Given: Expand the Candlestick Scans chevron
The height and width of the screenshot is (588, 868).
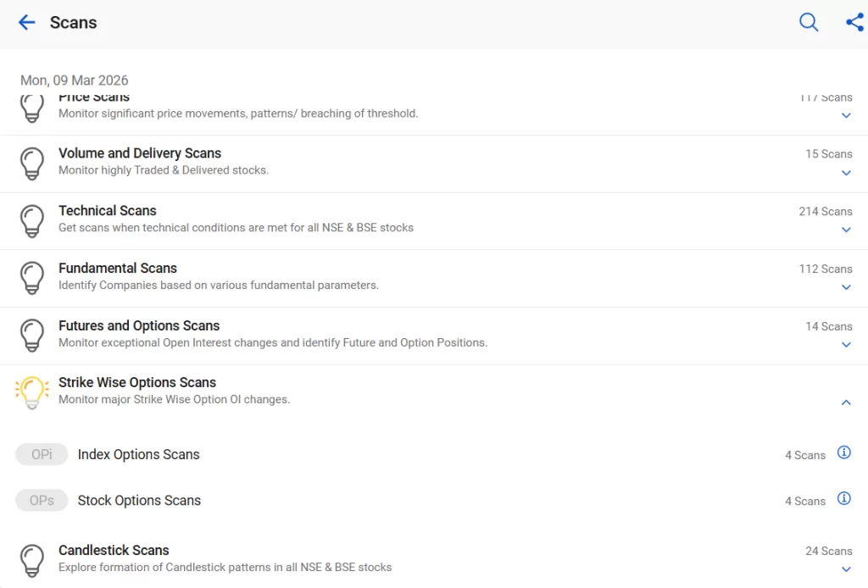Looking at the screenshot, I should click(845, 570).
